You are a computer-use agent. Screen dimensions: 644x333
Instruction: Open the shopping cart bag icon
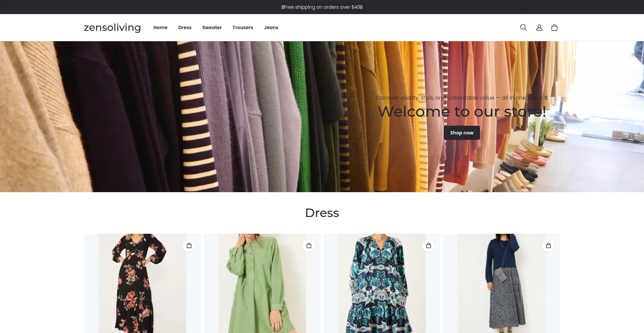tap(554, 27)
